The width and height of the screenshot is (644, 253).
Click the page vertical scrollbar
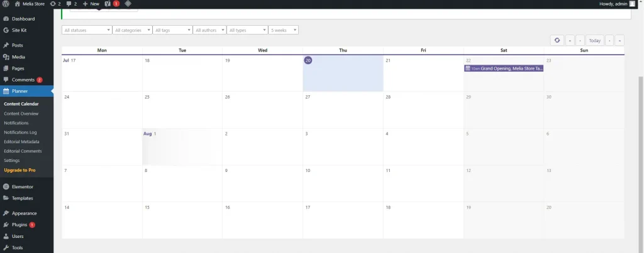coord(641,164)
